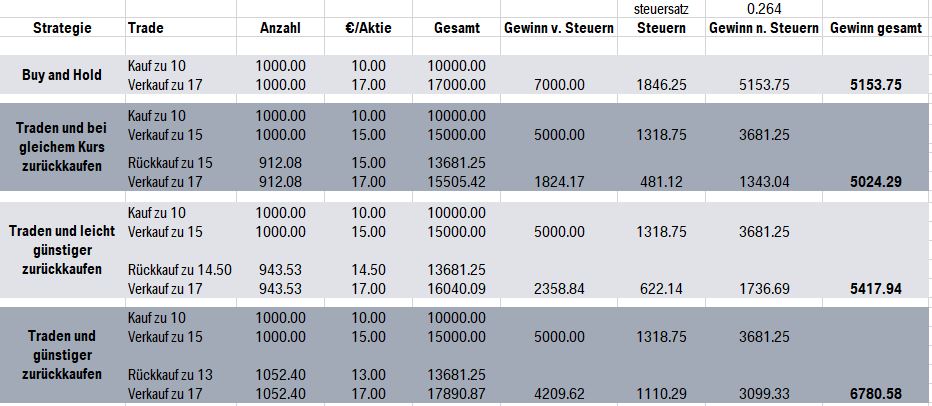Click the 7000.00 profit before tax cell
This screenshot has height=406, width=932.
(x=558, y=85)
